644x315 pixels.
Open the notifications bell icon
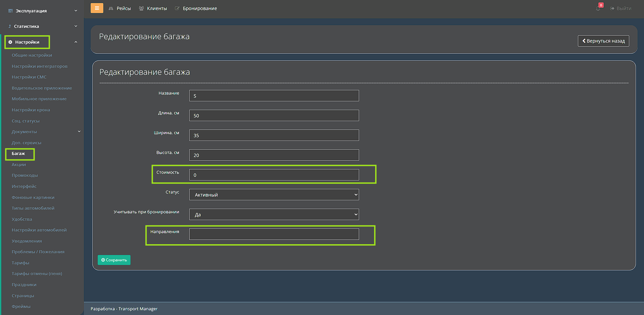click(x=598, y=8)
